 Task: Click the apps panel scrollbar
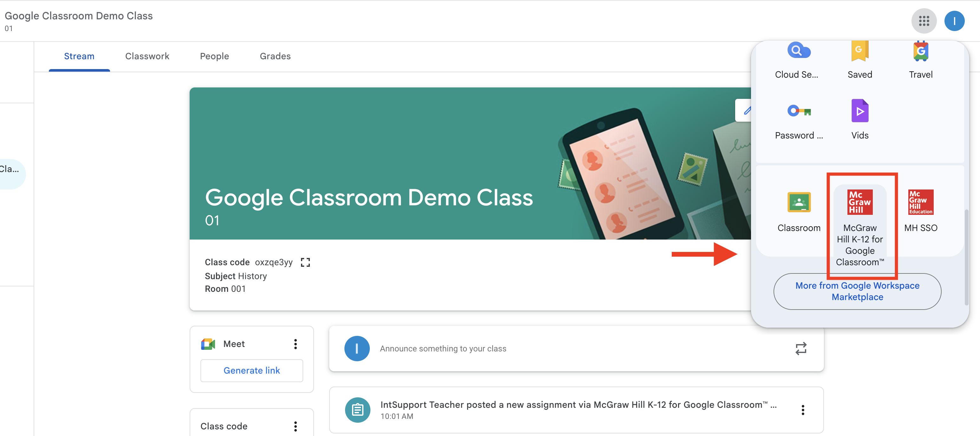966,257
